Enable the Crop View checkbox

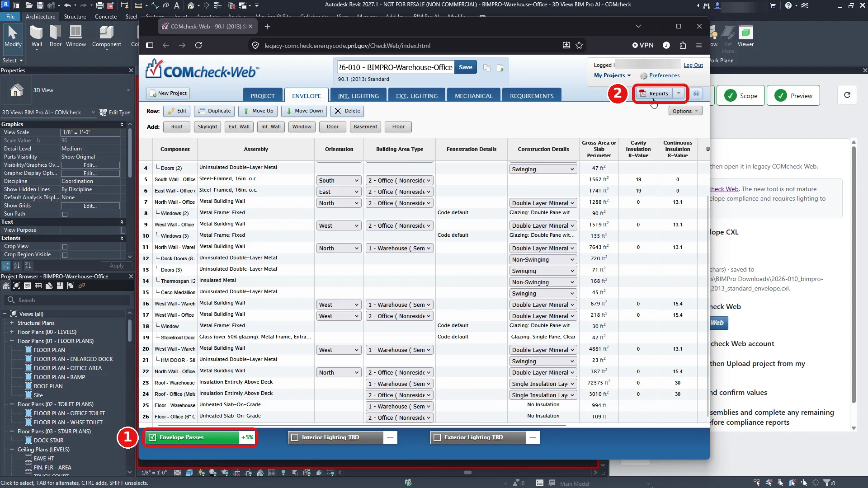[65, 247]
